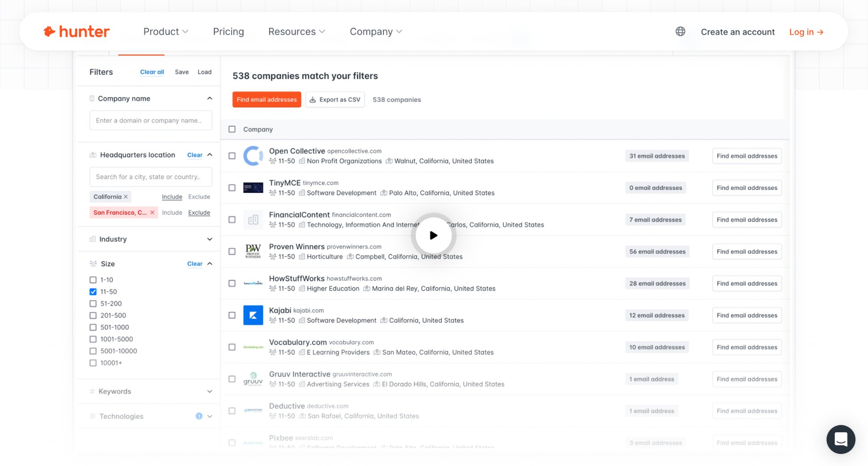The width and height of the screenshot is (868, 466).
Task: Remove the San Francisco location tag
Action: click(152, 213)
